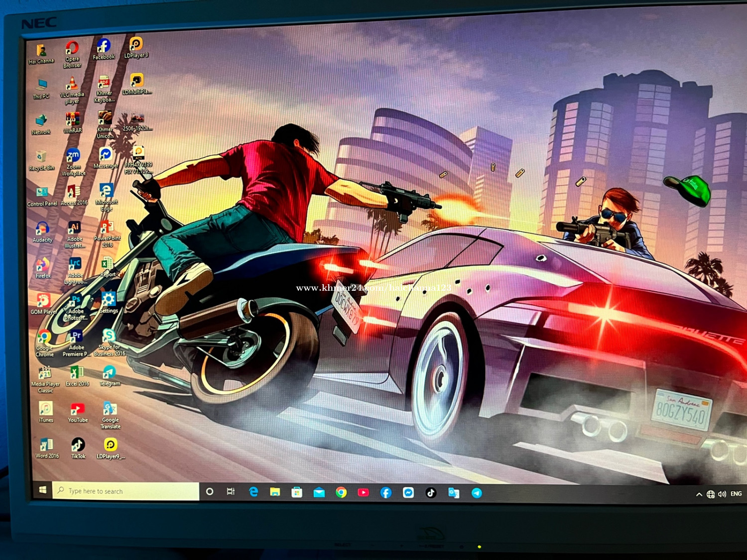Open Microsoft Edge desktop shortcut

[x=106, y=197]
